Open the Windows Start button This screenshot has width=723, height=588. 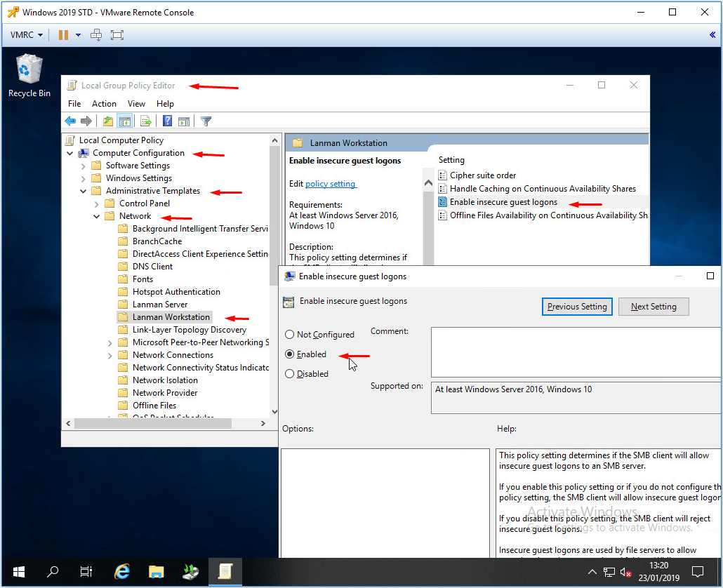[19, 572]
